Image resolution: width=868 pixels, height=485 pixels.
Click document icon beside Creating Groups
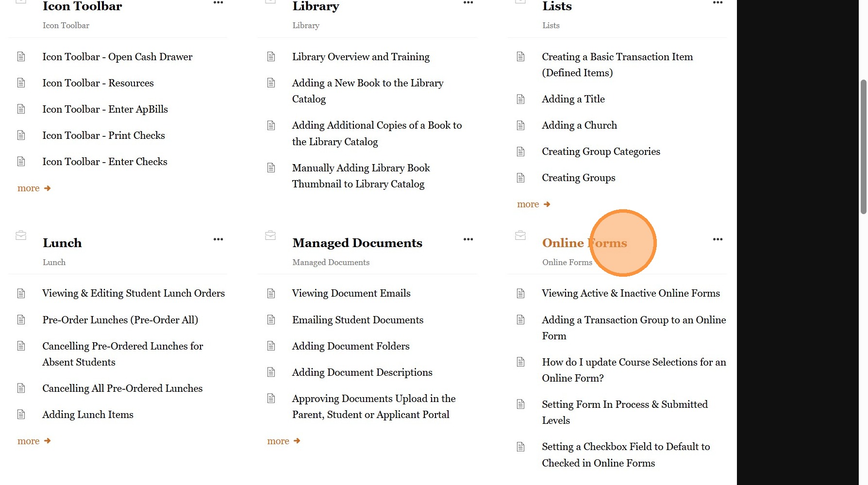(521, 178)
